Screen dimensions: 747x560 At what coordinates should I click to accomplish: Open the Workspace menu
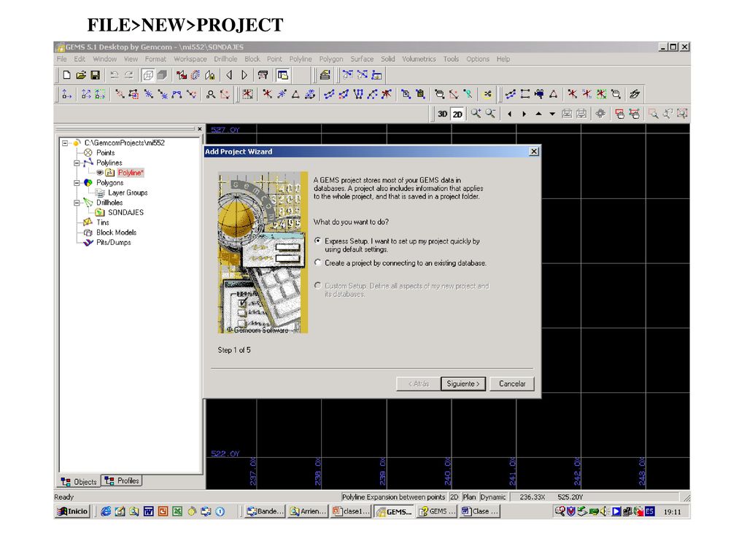pos(190,59)
